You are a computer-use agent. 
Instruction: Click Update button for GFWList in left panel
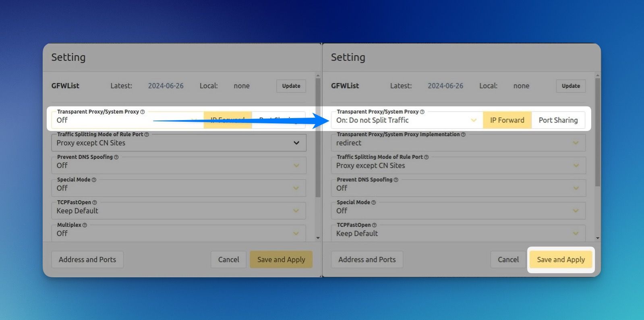291,86
